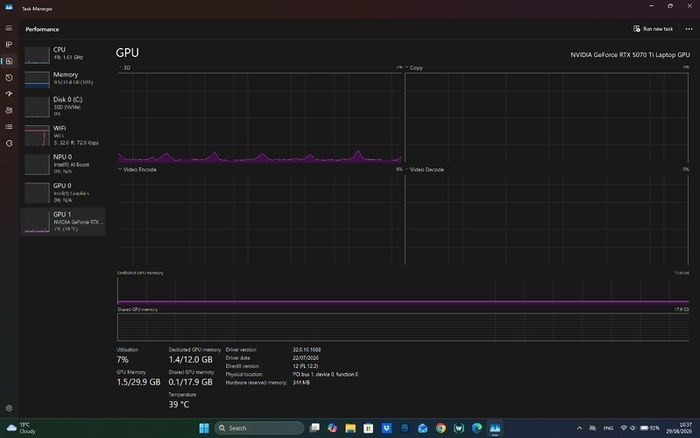The image size is (700, 438).
Task: Select Disk 0 (C:) performance item
Action: [63, 106]
